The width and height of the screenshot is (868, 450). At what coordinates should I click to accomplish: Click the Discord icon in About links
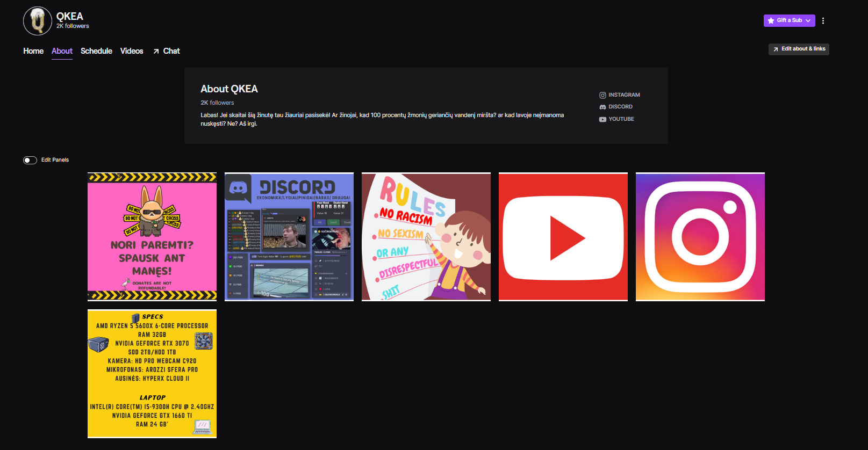tap(602, 107)
